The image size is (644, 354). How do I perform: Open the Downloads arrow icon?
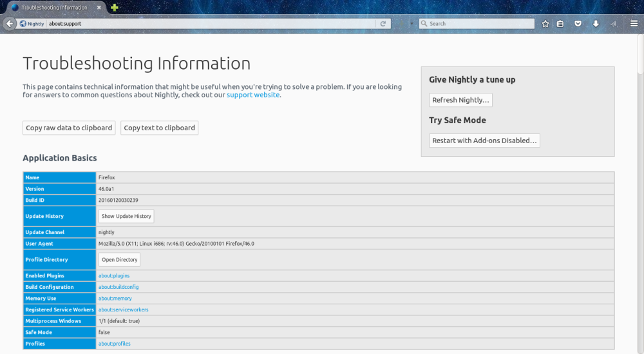click(596, 24)
